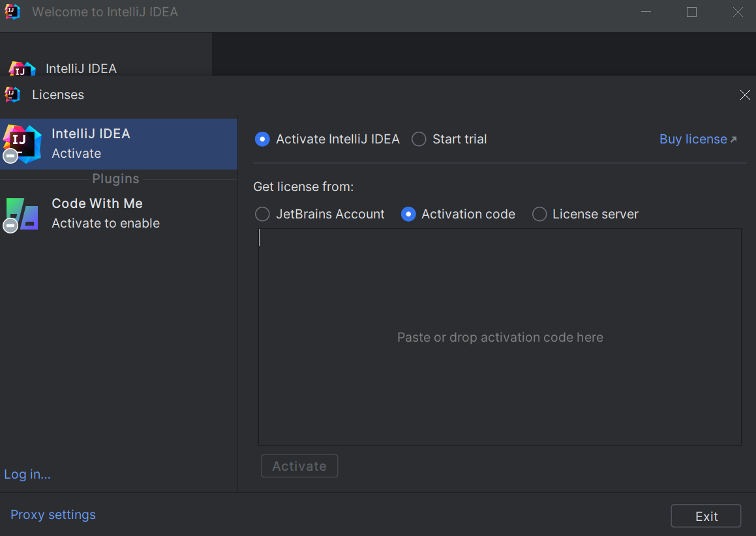This screenshot has width=756, height=536.
Task: Select the IntelliJ IDEA Activate list entry
Action: tap(119, 143)
